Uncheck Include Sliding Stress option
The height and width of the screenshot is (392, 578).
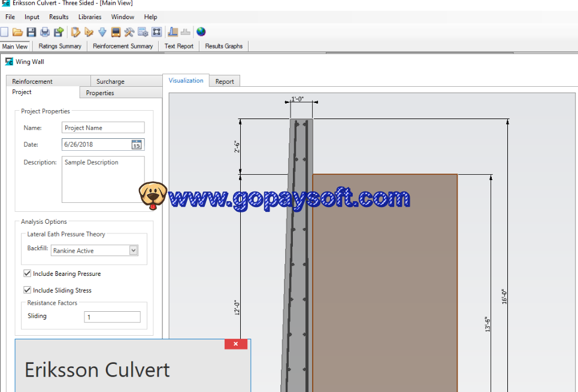(27, 290)
